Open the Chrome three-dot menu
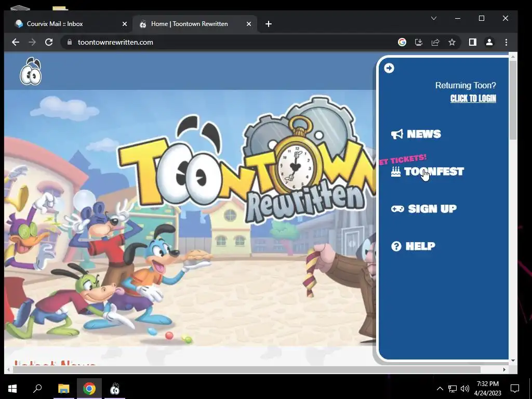532x399 pixels. click(506, 42)
